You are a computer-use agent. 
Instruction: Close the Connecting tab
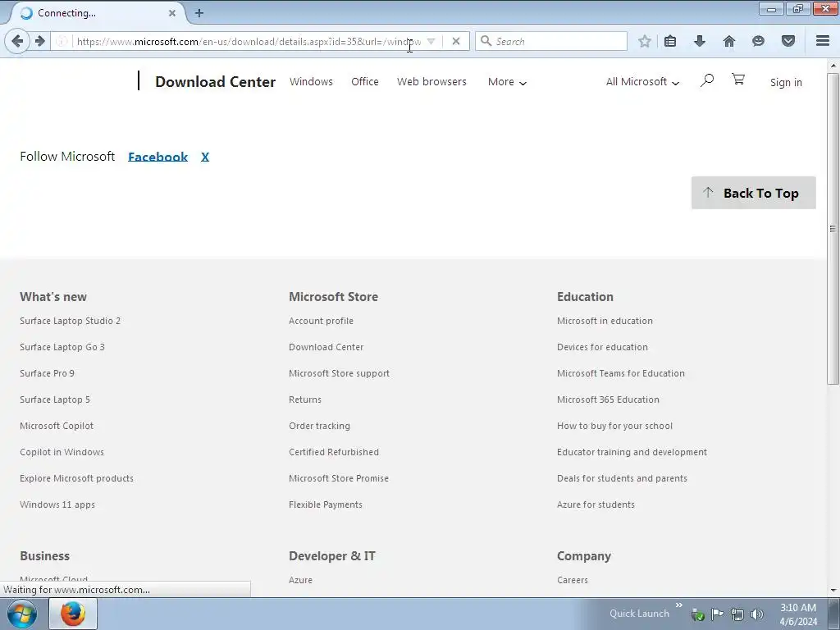[172, 13]
